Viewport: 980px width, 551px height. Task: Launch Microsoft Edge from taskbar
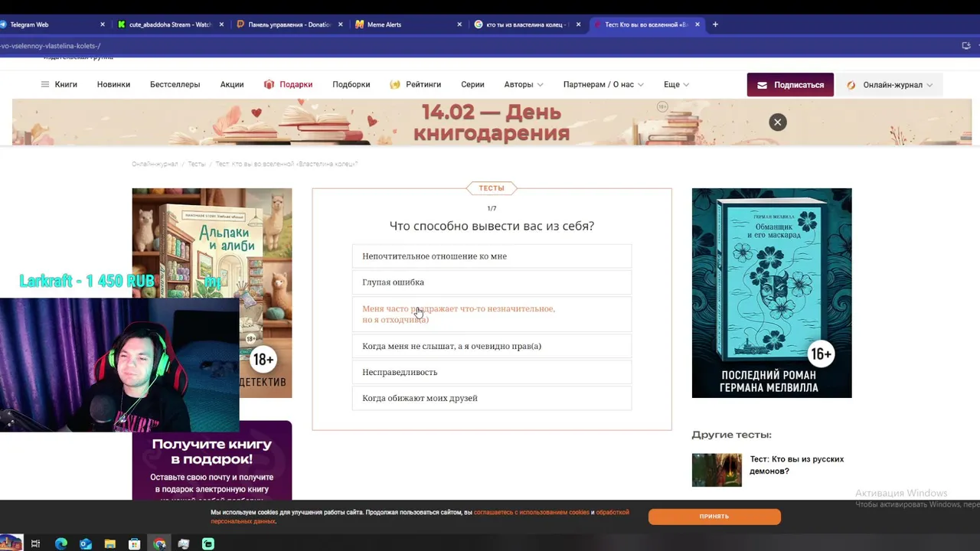click(61, 544)
